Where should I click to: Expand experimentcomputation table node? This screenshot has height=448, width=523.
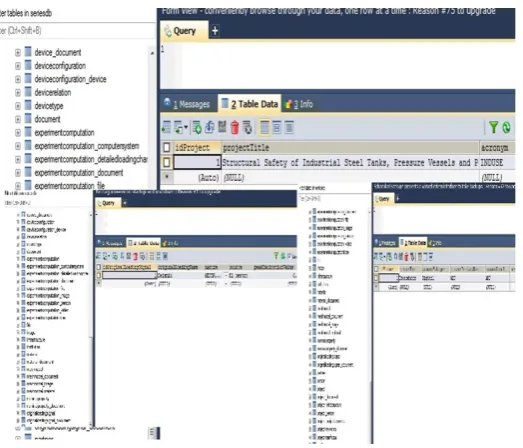click(18, 132)
